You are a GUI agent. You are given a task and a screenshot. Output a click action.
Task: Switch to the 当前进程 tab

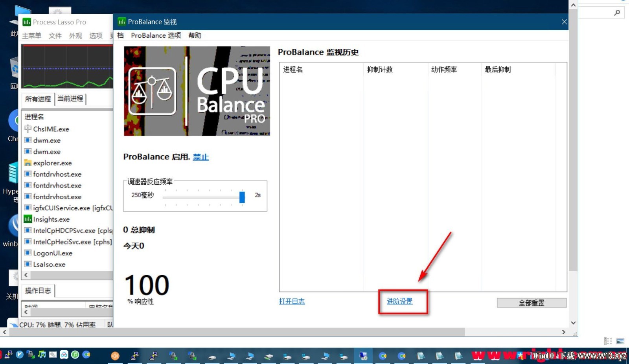[70, 99]
